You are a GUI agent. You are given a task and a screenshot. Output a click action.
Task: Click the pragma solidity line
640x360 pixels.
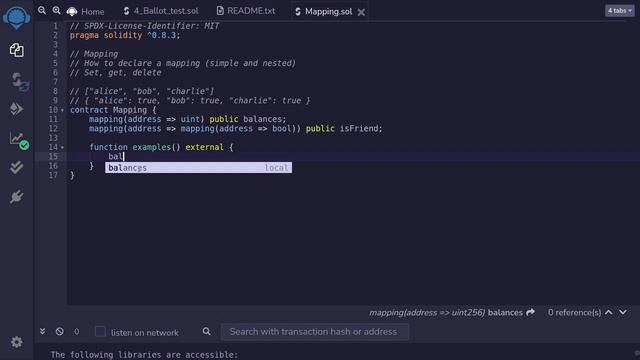click(125, 35)
